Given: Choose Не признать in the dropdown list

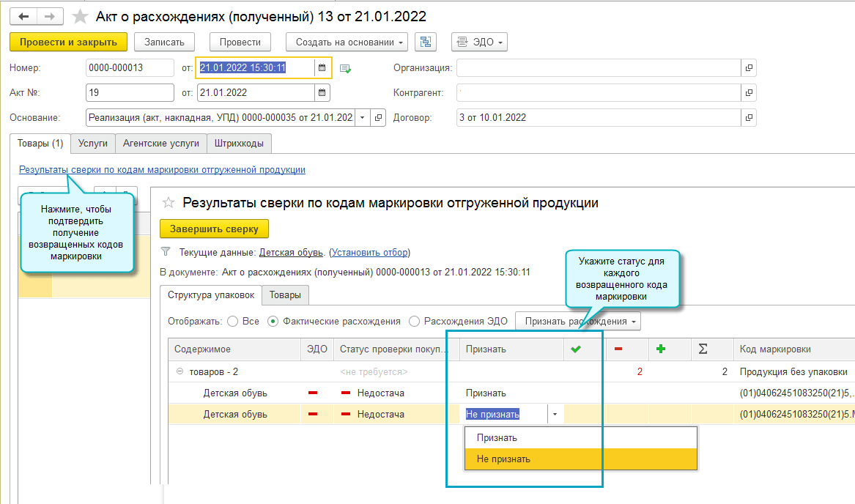Looking at the screenshot, I should [581, 459].
